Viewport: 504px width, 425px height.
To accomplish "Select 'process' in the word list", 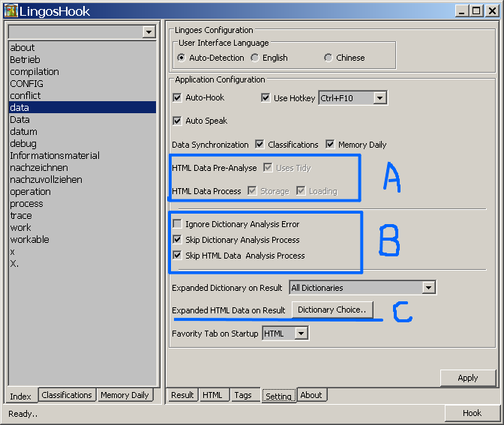I will coord(82,203).
